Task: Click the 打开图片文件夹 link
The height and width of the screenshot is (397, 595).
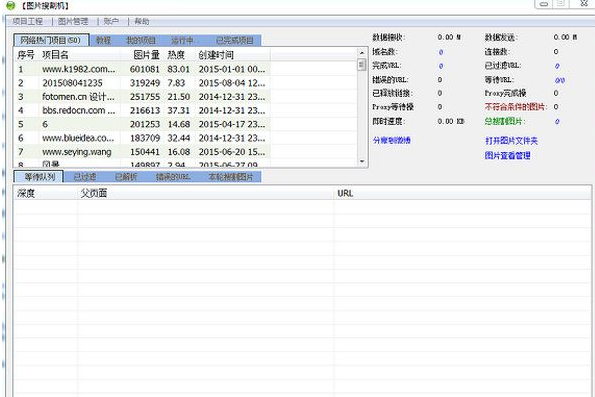Action: (x=511, y=141)
